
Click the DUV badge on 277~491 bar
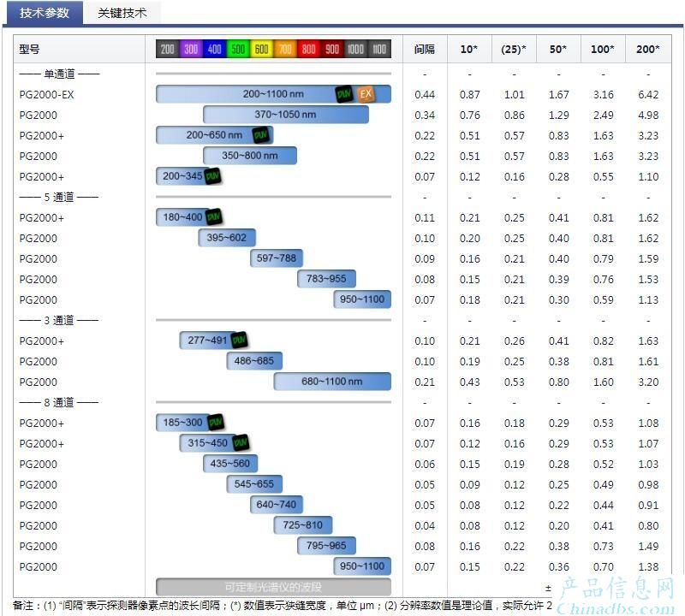pos(239,341)
